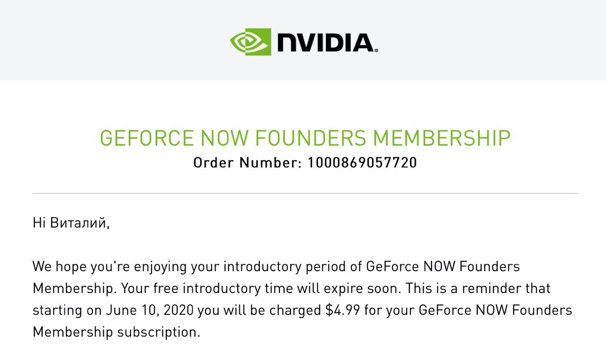Click the green NVIDIA eye logo icon
Viewport: 606px width, 364px height.
tap(250, 42)
